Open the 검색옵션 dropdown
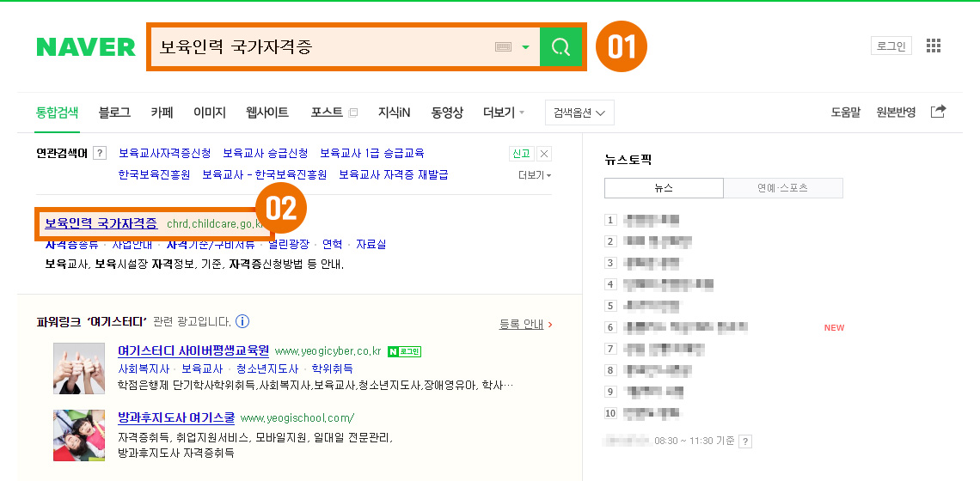The image size is (980, 481). click(579, 113)
